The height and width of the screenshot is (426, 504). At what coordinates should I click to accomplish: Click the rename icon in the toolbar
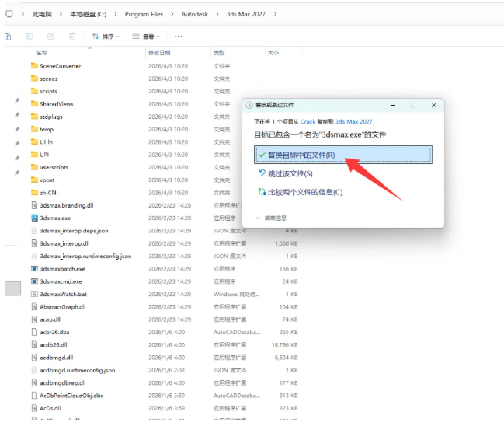tap(30, 37)
